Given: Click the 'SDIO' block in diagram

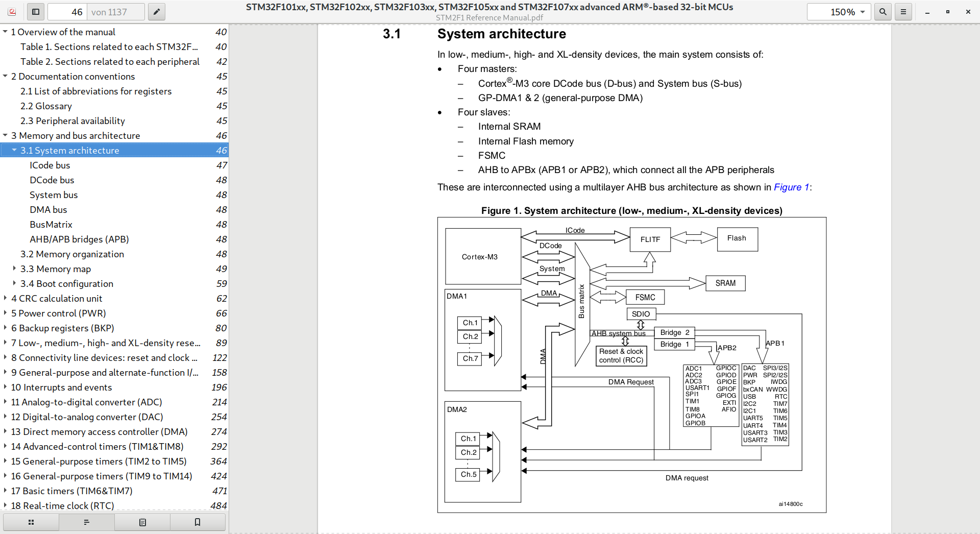Looking at the screenshot, I should point(641,314).
